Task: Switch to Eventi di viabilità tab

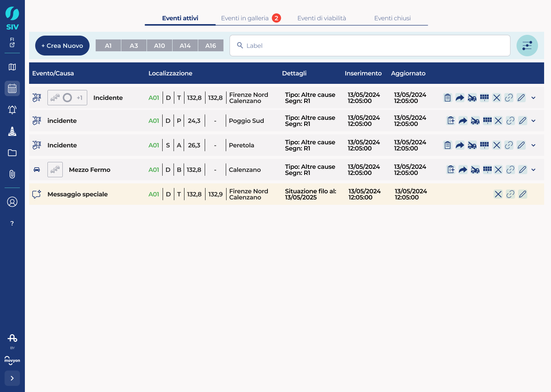Action: pyautogui.click(x=322, y=18)
